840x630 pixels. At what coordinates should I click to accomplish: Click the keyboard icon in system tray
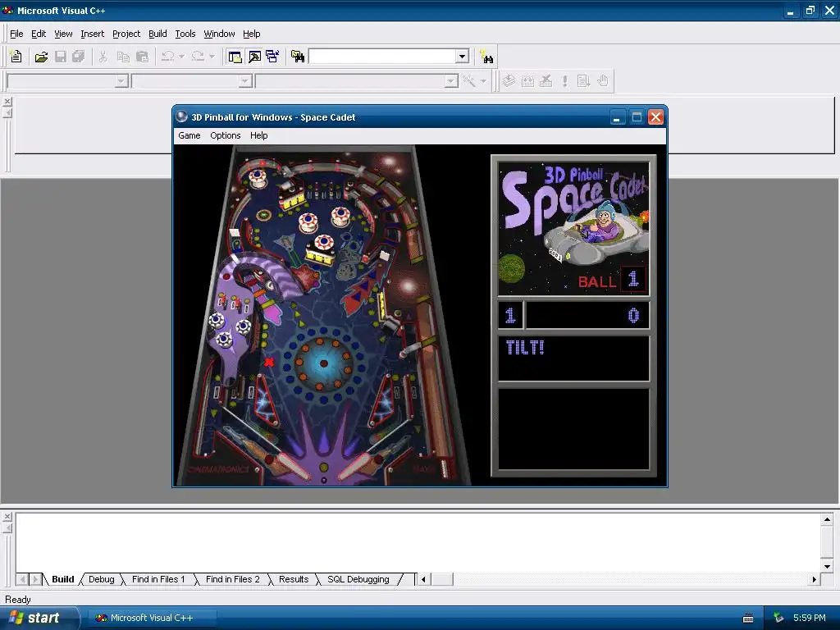748,619
